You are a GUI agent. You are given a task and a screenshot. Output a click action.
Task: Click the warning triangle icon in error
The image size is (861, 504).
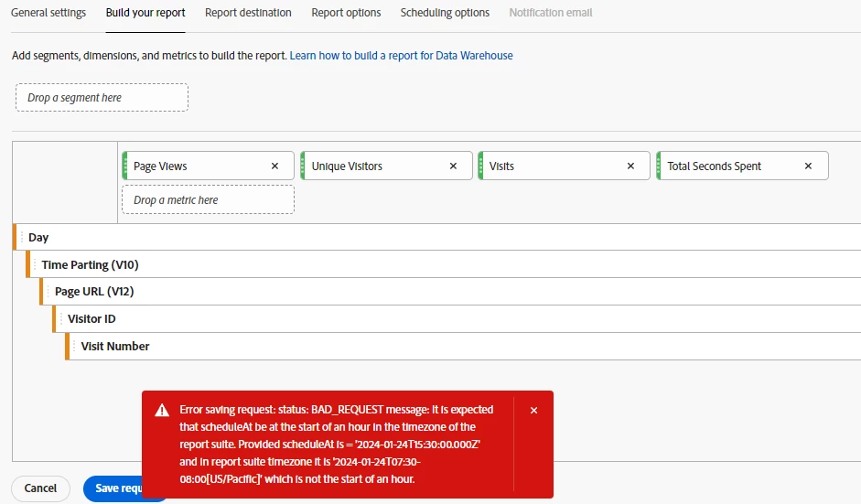coord(162,410)
